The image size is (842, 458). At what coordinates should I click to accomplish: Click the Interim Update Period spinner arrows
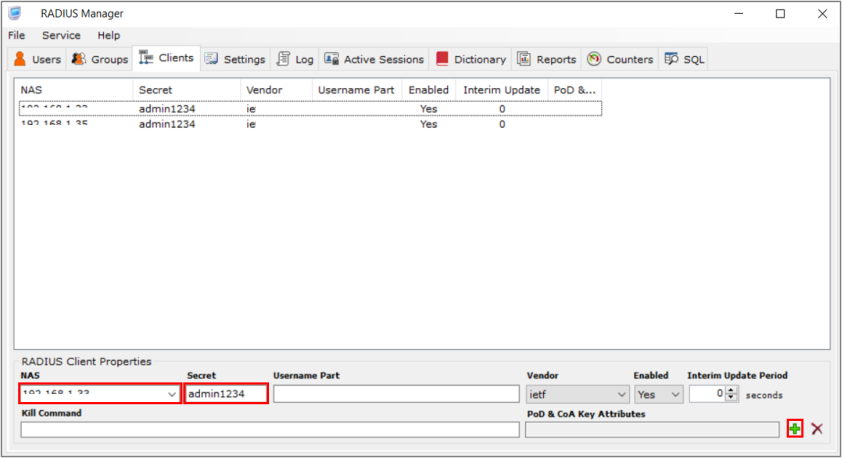coord(731,394)
